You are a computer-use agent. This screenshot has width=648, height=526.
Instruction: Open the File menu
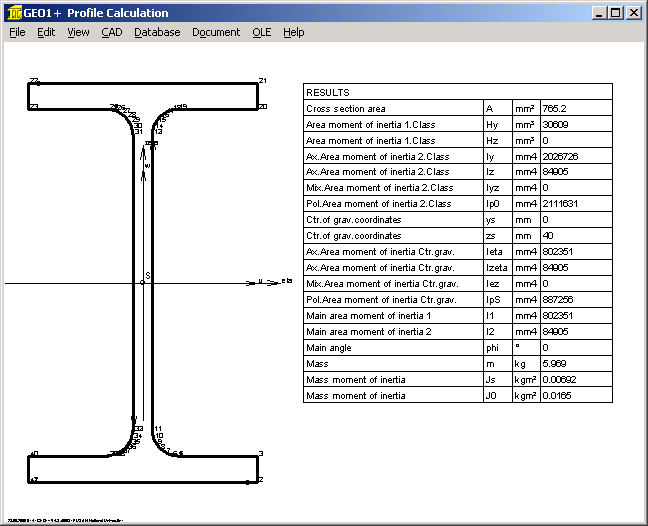(17, 32)
